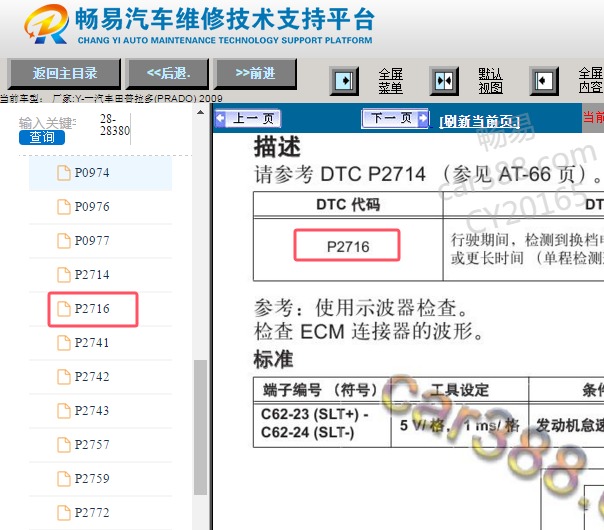Go back with <<后退 button

pyautogui.click(x=168, y=73)
